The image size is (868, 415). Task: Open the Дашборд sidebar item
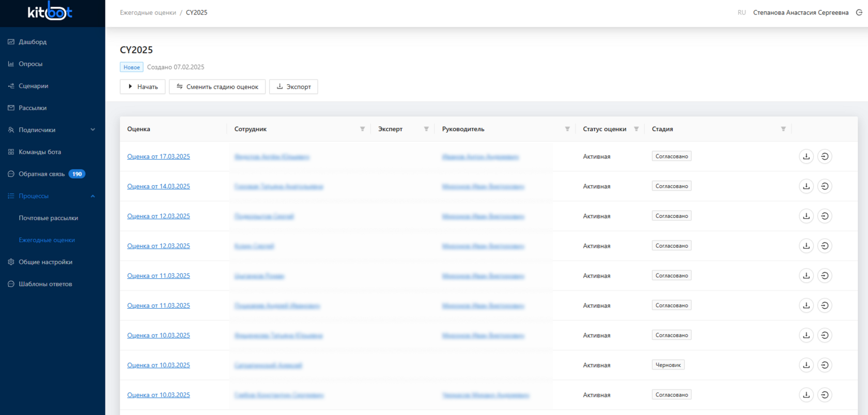32,42
